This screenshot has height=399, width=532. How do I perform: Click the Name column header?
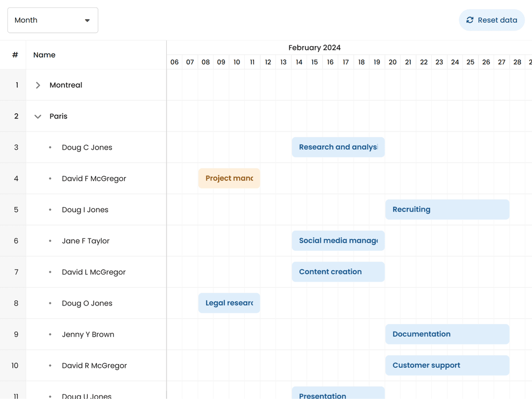[x=44, y=55]
